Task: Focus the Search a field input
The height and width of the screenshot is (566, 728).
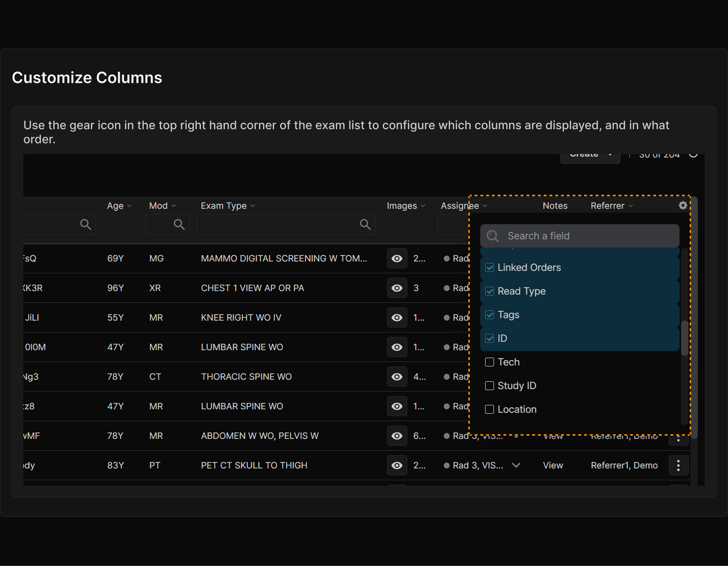Action: pos(580,236)
